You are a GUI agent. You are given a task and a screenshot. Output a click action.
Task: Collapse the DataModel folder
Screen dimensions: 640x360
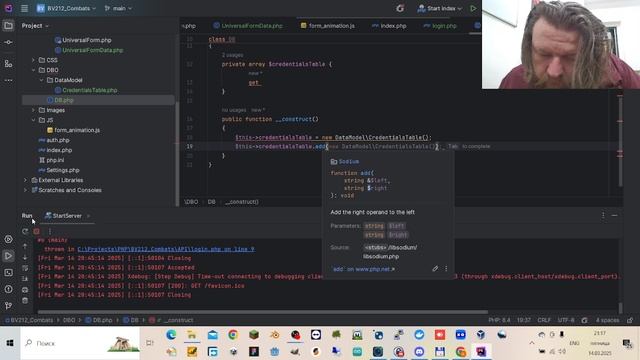pos(42,80)
